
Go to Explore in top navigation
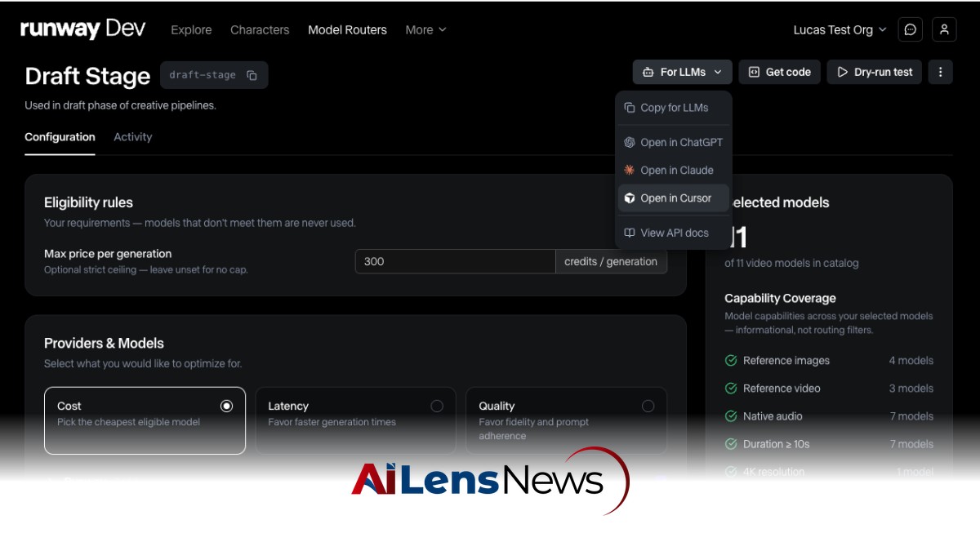(191, 29)
